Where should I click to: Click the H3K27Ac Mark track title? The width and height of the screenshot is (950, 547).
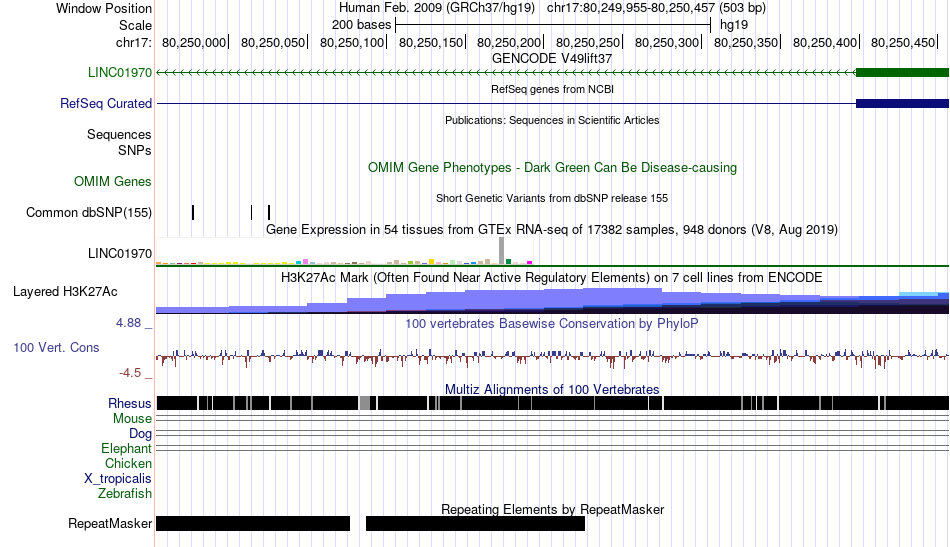click(552, 277)
